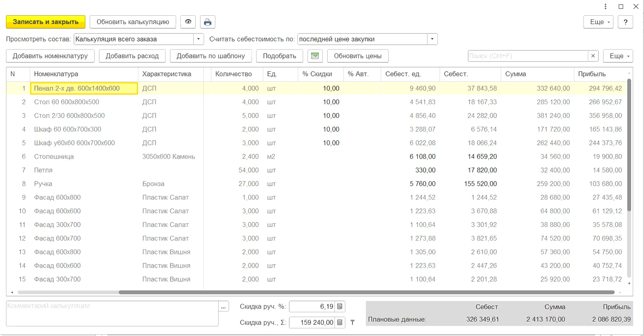Viewport: 644px width, 336px height.
Task: Click Добавить номенклатуру button
Action: (x=50, y=56)
